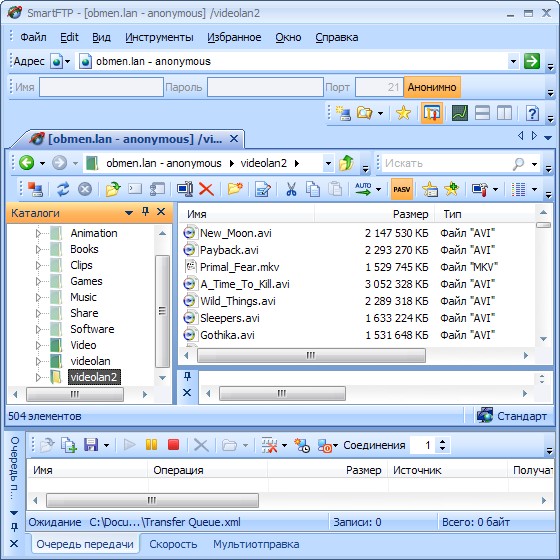Expand the path breadcrumb dropdown arrow
This screenshot has height=560, width=560.
click(x=328, y=163)
